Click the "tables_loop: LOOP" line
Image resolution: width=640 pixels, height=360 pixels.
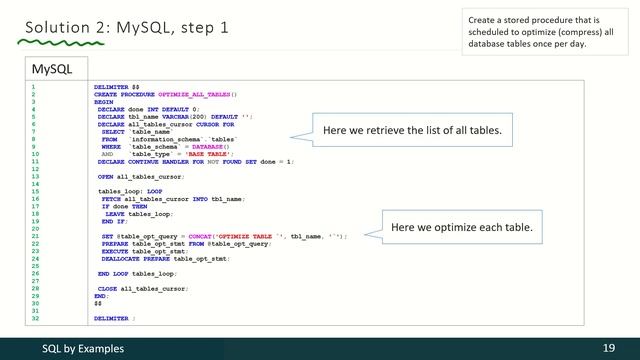point(130,191)
